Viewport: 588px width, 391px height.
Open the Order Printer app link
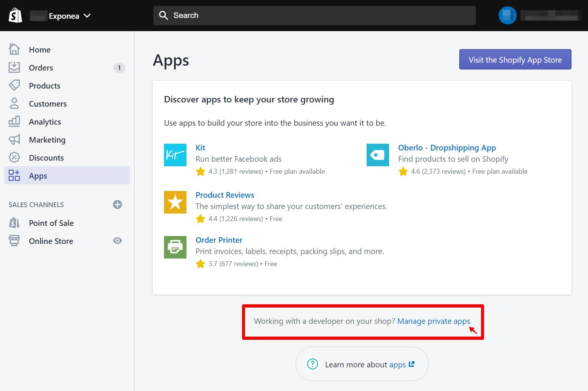pos(219,240)
